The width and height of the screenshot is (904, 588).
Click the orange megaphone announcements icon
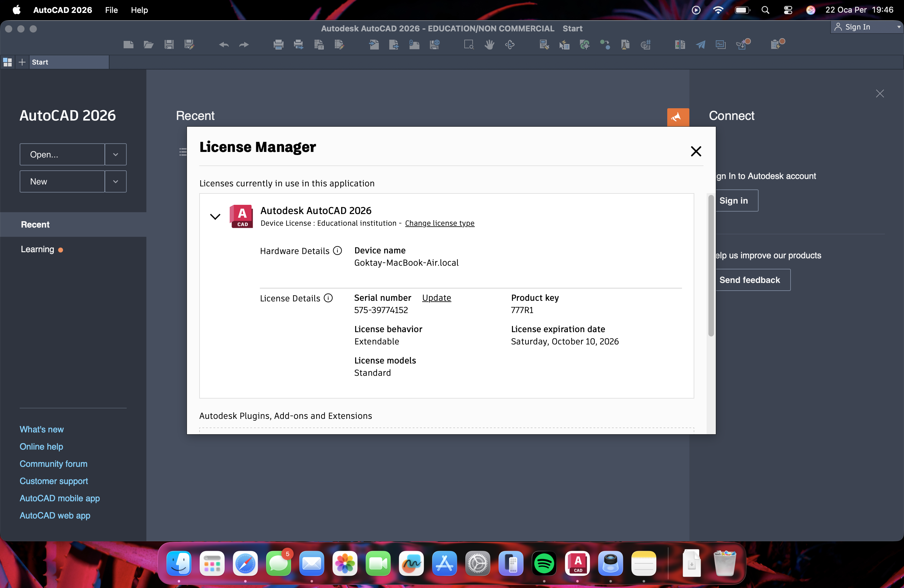[x=678, y=117]
